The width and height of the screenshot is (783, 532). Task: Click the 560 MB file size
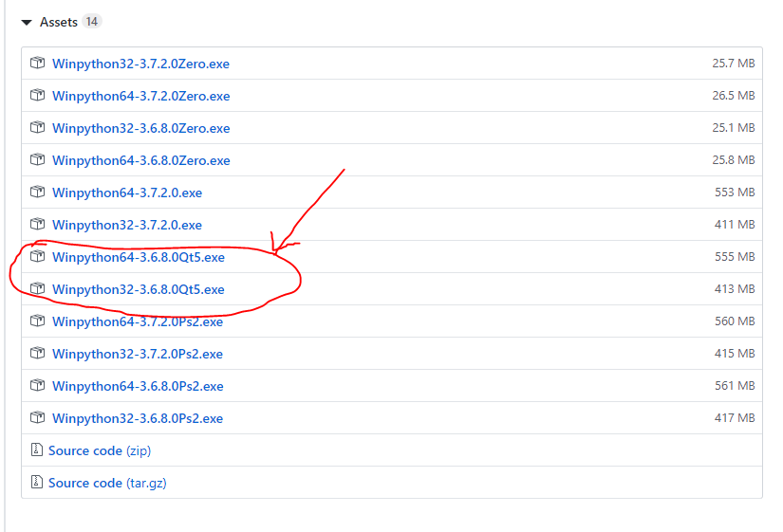(735, 321)
